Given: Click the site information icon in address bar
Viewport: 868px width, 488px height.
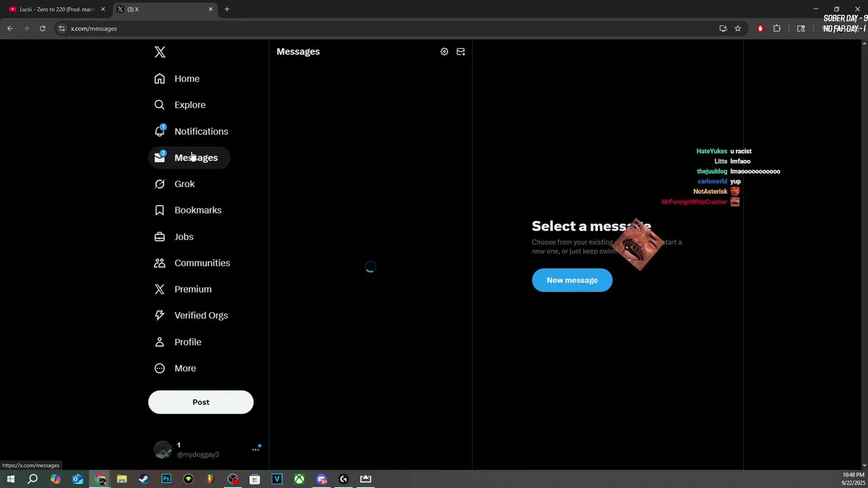Looking at the screenshot, I should 62,28.
